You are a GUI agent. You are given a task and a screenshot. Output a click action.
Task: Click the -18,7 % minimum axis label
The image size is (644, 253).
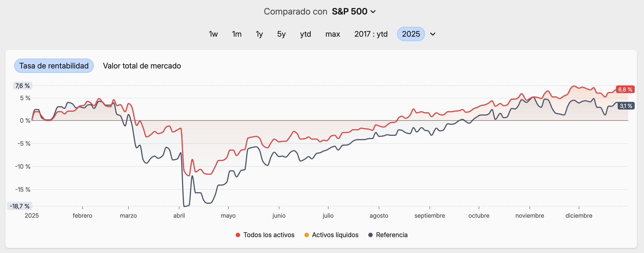coord(19,206)
